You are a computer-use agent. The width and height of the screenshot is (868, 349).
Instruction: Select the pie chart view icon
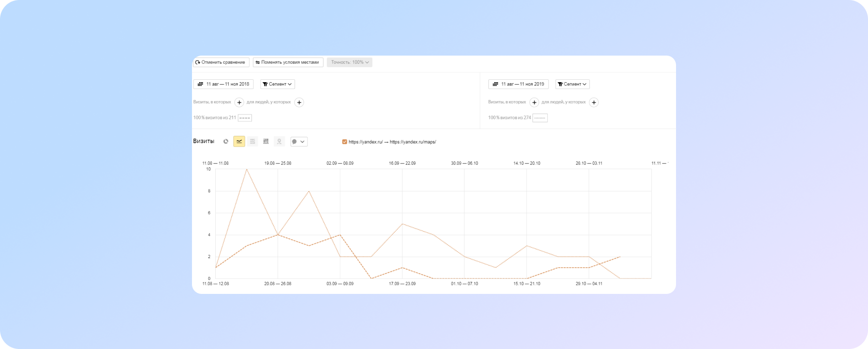226,142
